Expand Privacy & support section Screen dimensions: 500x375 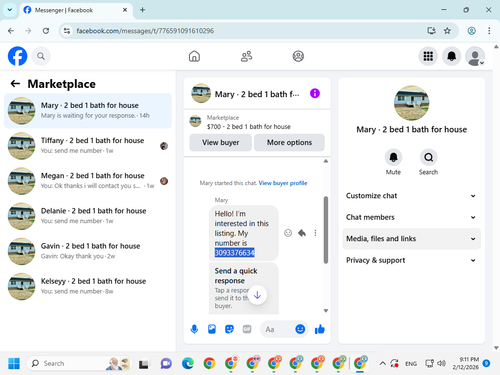[x=411, y=260]
